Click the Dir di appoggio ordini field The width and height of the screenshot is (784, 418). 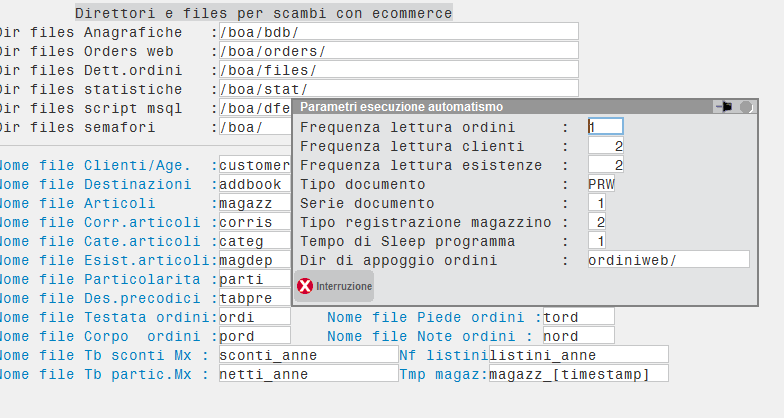click(x=667, y=260)
